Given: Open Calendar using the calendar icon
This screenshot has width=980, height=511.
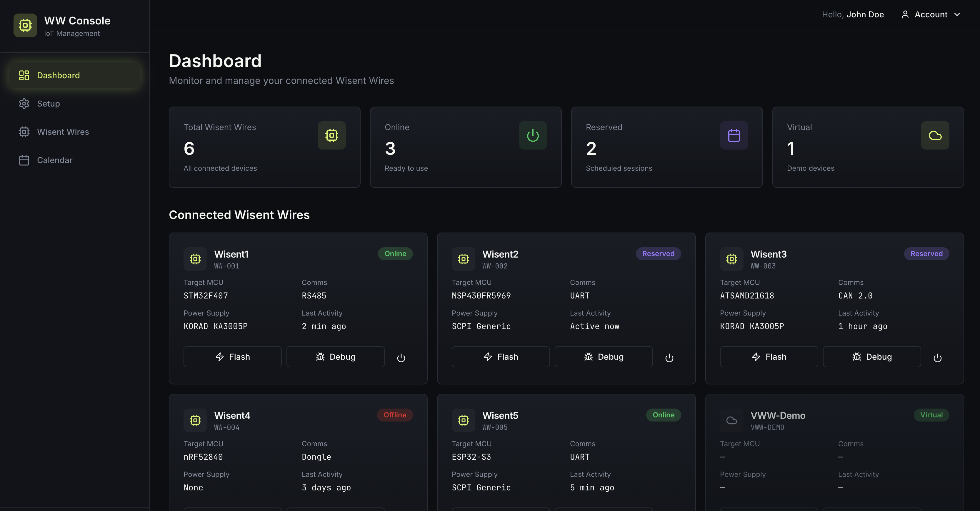Looking at the screenshot, I should [x=24, y=160].
